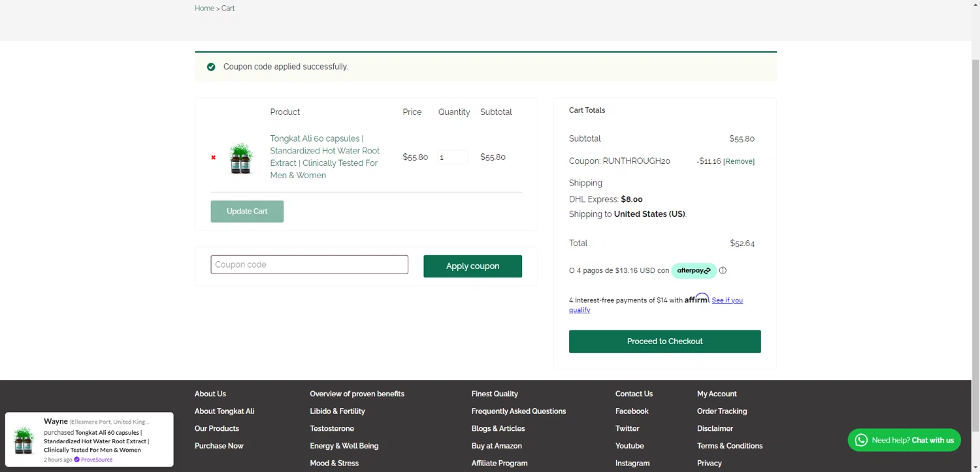Open Youtube footer link
Image resolution: width=980 pixels, height=472 pixels.
coord(630,446)
